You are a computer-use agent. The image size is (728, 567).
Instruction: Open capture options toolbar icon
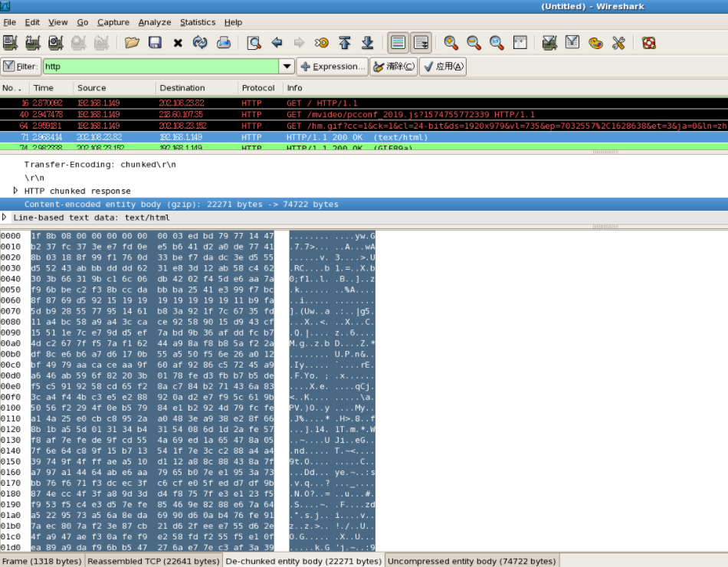click(33, 43)
